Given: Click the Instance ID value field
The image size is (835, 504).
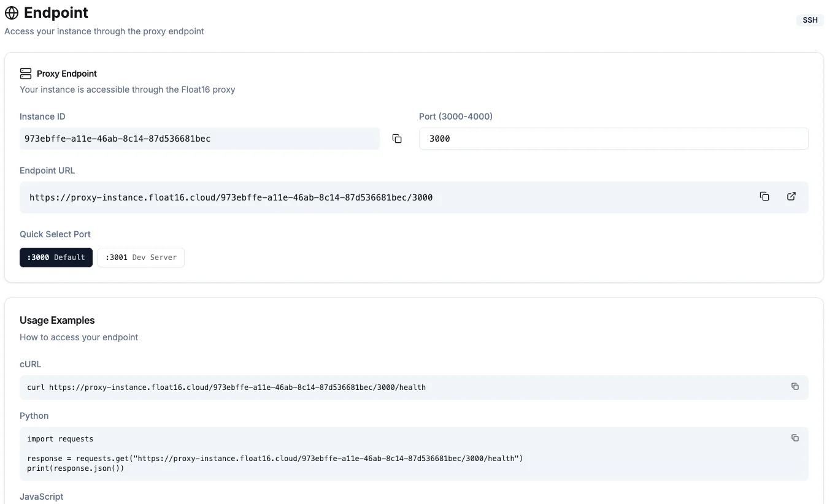Looking at the screenshot, I should point(199,139).
